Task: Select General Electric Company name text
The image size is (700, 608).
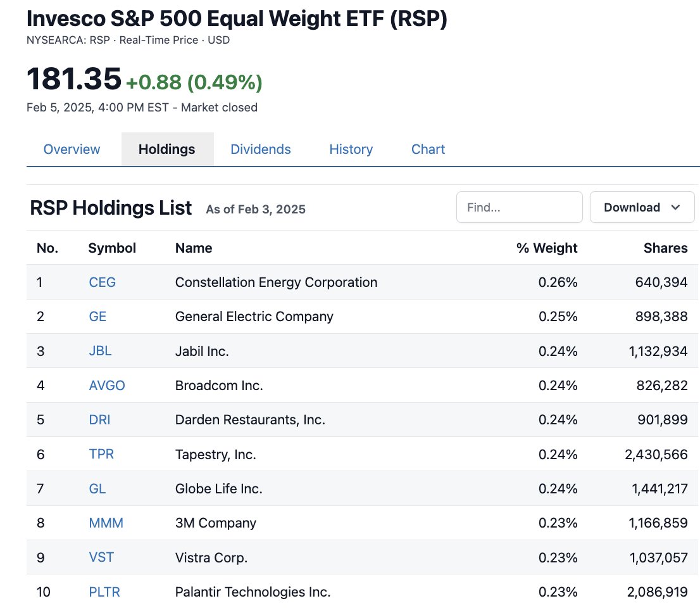Action: pyautogui.click(x=254, y=317)
